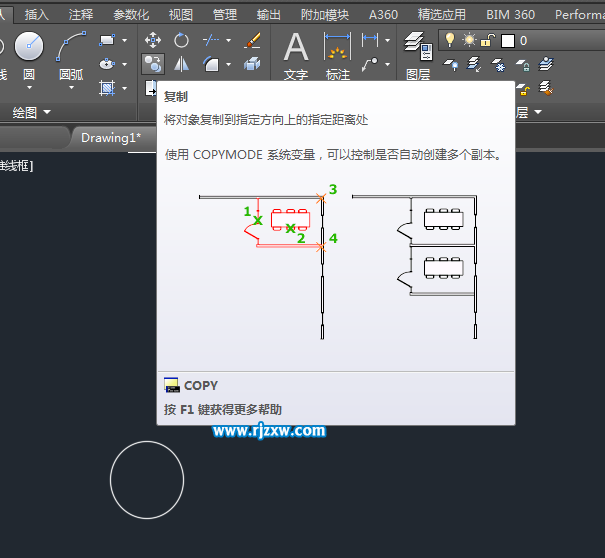Screen dimensions: 605x558
Task: Expand the Linear dimension dropdown arrow
Action: tap(387, 40)
